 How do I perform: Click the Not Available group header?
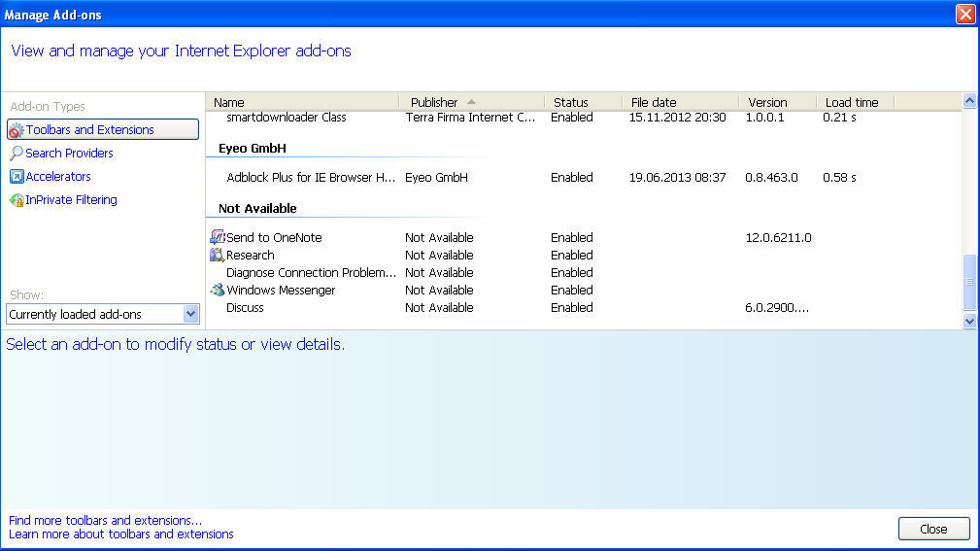point(257,208)
